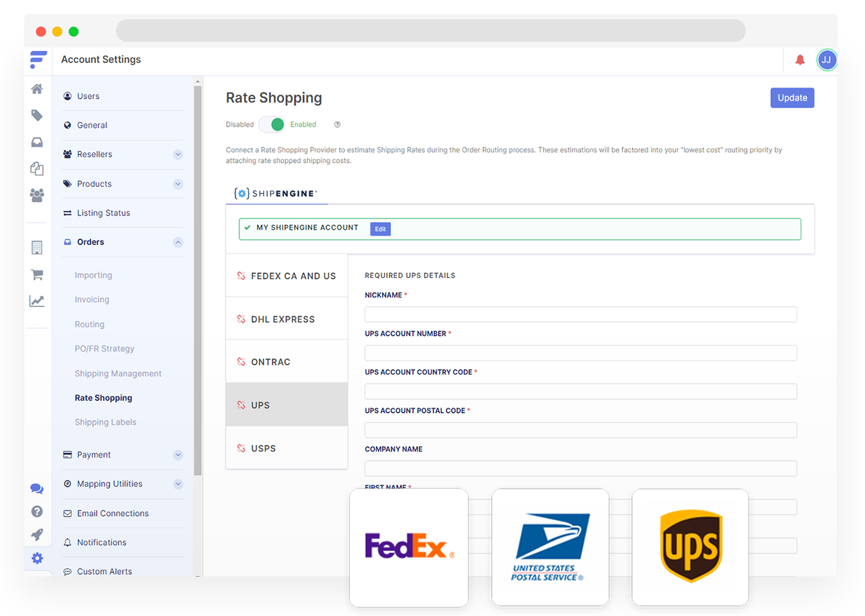Switch to the DHL Express carrier tab
The image size is (865, 616).
tap(287, 319)
